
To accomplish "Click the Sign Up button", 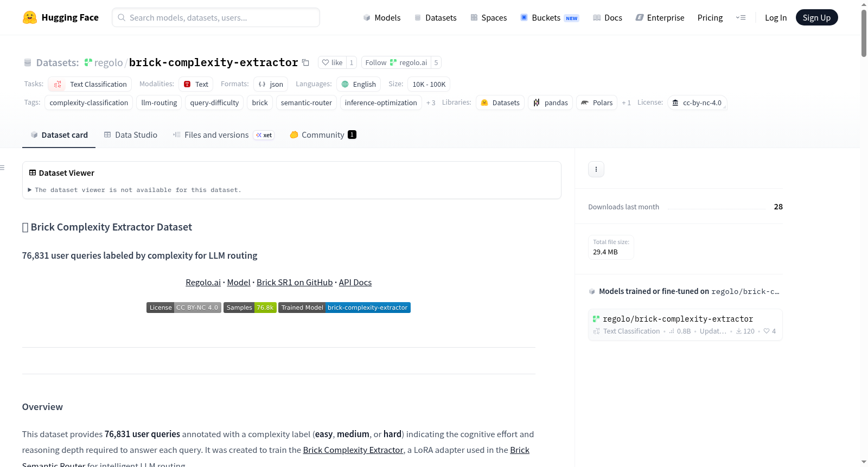I will (x=816, y=17).
